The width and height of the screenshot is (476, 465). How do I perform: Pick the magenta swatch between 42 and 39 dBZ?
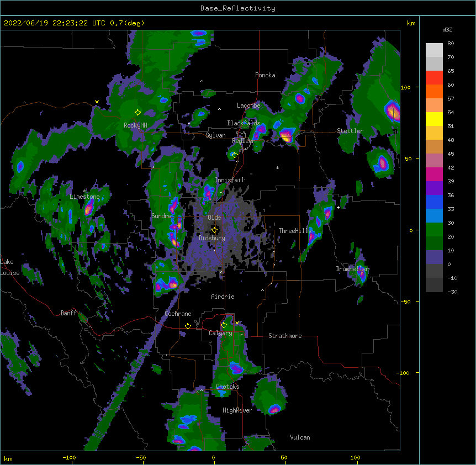pyautogui.click(x=434, y=174)
